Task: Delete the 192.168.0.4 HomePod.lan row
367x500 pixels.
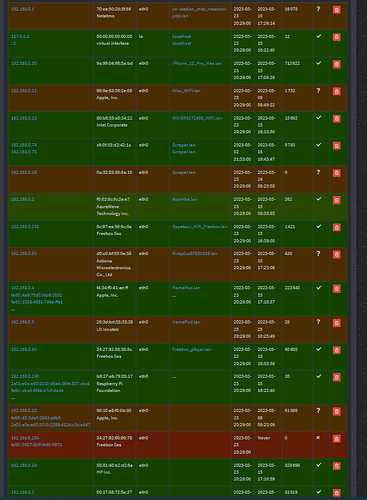Action: [x=337, y=289]
